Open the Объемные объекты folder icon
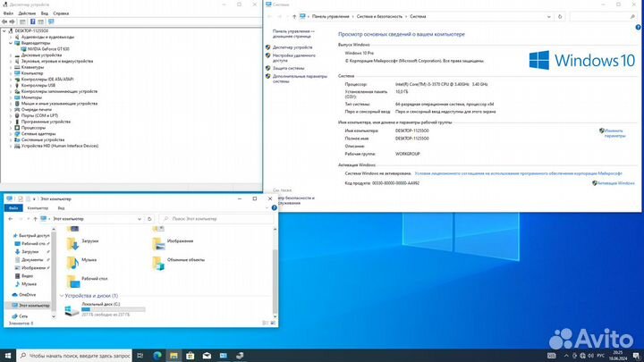The height and width of the screenshot is (362, 644). [157, 263]
